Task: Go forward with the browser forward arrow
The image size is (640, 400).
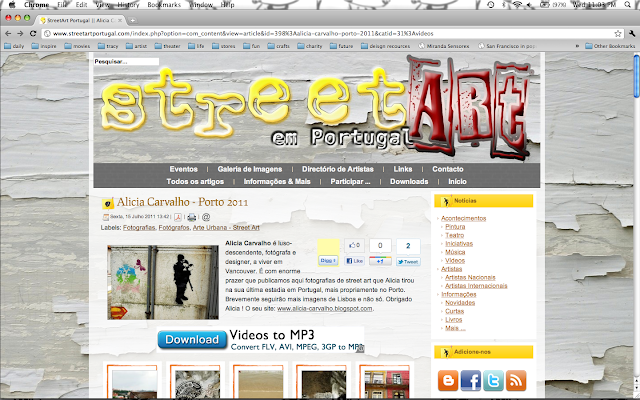Action: tap(20, 33)
